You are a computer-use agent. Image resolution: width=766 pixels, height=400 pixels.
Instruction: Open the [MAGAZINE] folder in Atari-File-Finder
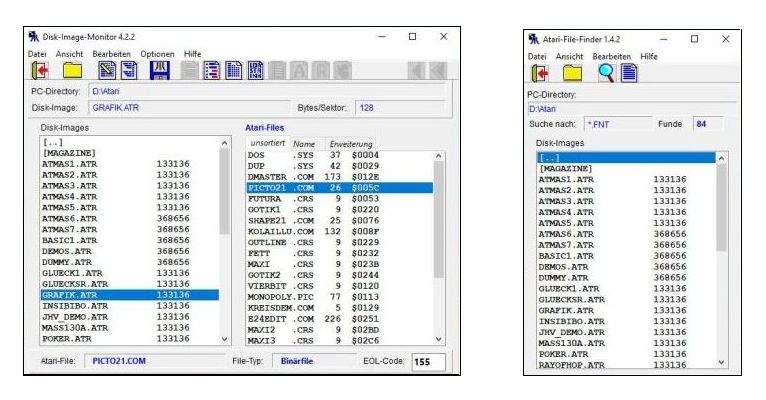pos(565,169)
